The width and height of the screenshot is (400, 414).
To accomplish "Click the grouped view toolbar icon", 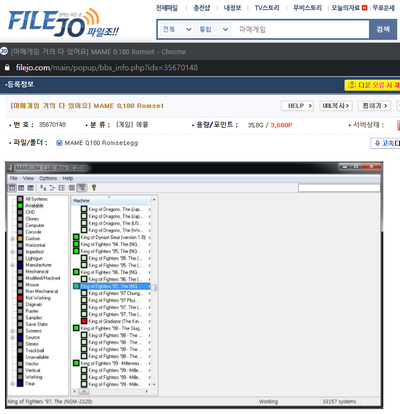I will (82, 188).
